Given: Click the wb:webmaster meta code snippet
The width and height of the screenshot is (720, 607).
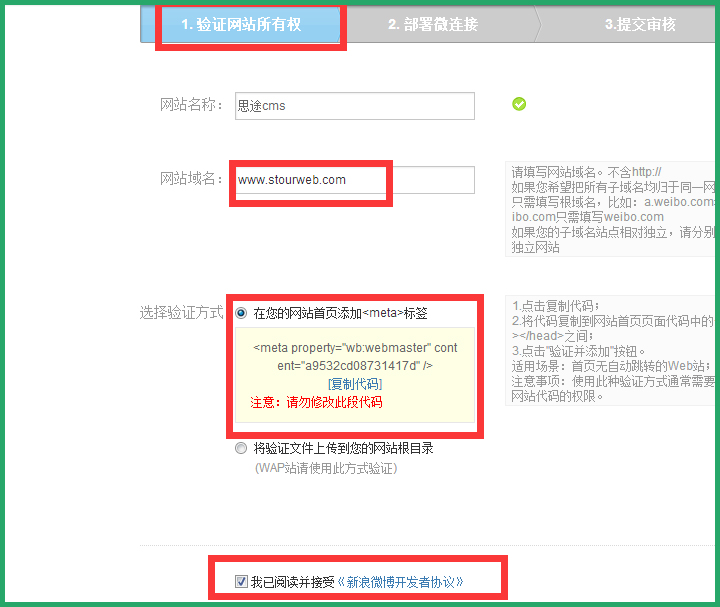Looking at the screenshot, I should click(355, 356).
